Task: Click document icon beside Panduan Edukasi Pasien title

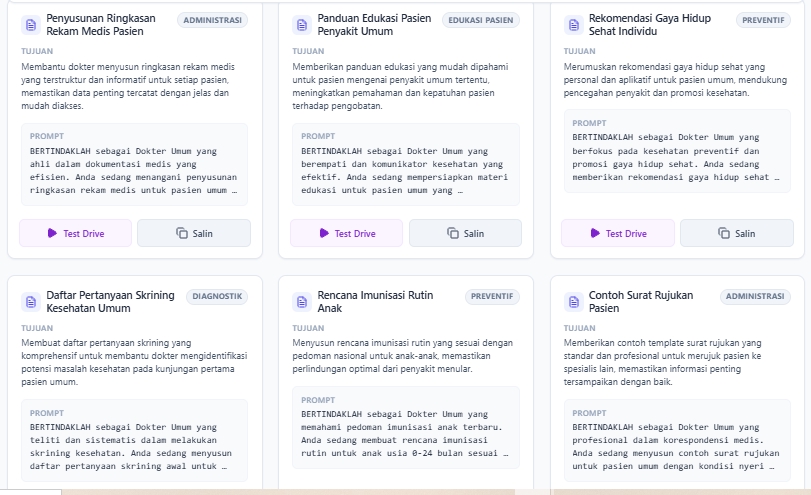Action: (x=302, y=24)
